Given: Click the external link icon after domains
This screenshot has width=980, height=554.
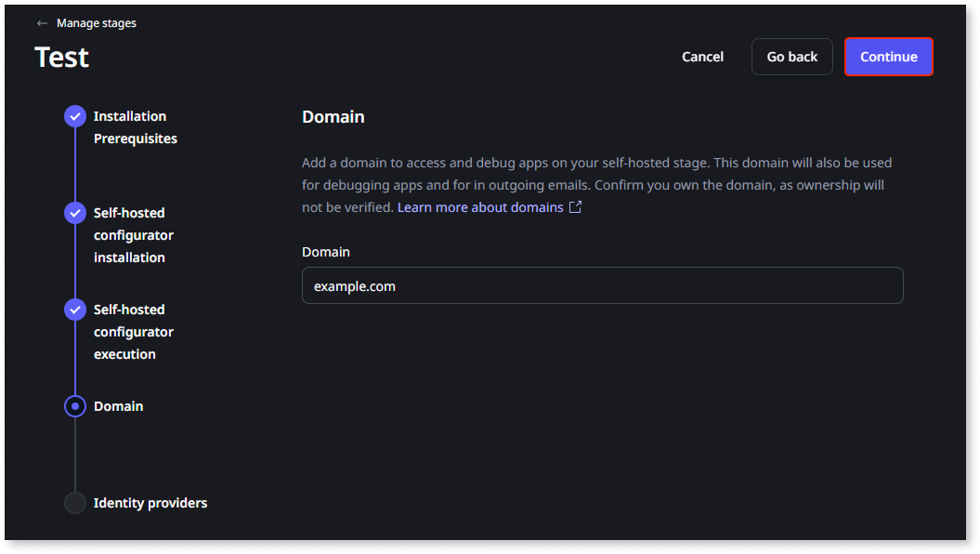Looking at the screenshot, I should click(x=576, y=207).
